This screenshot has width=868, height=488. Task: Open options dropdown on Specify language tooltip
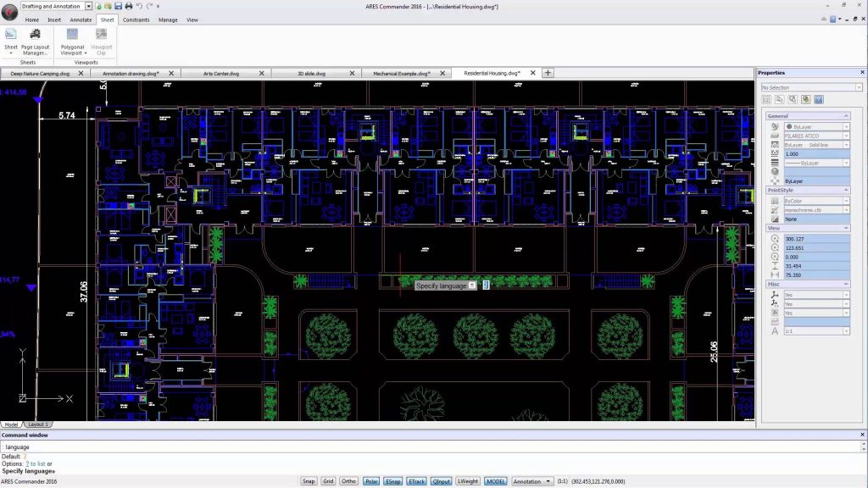point(472,286)
